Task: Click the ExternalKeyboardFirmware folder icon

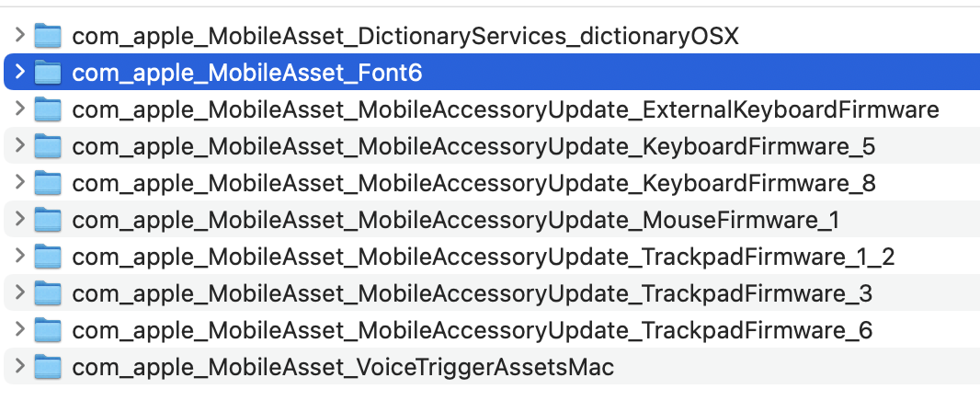Action: (48, 109)
